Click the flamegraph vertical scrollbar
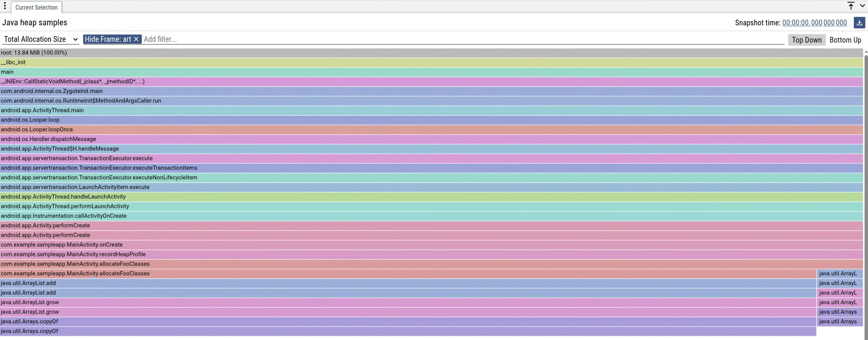Screen dimensions: 868x340 coord(866,192)
